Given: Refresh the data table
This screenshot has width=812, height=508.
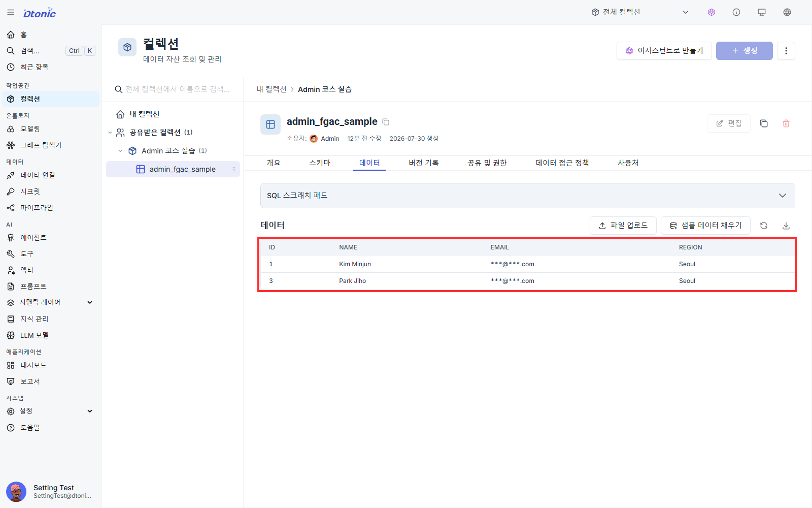Looking at the screenshot, I should pos(764,226).
